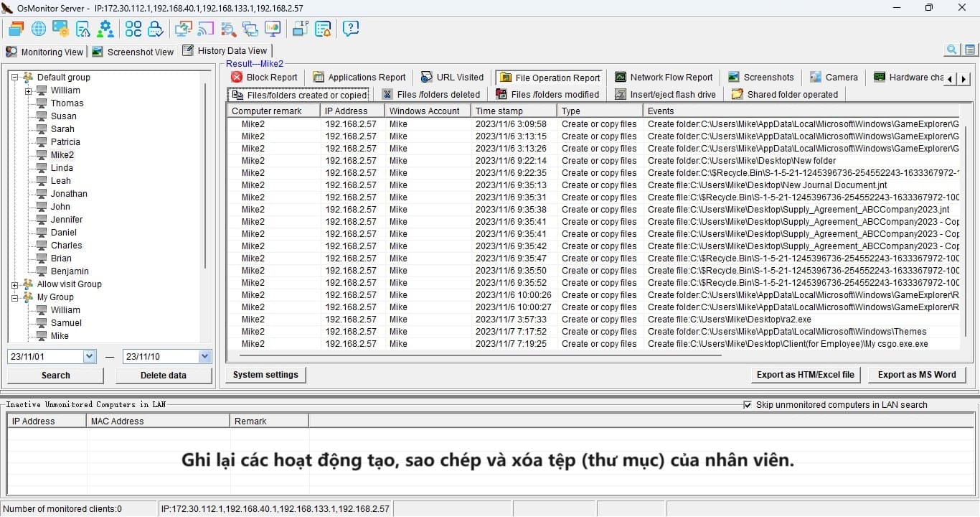Screen dimensions: 980x517
Task: Click the screen cast toolbar icon
Action: click(206, 29)
